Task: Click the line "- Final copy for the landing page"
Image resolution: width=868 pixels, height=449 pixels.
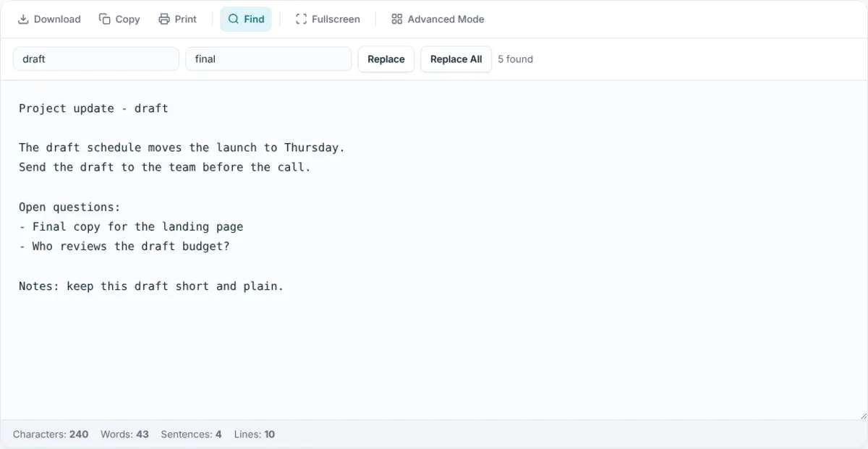Action: coord(131,226)
